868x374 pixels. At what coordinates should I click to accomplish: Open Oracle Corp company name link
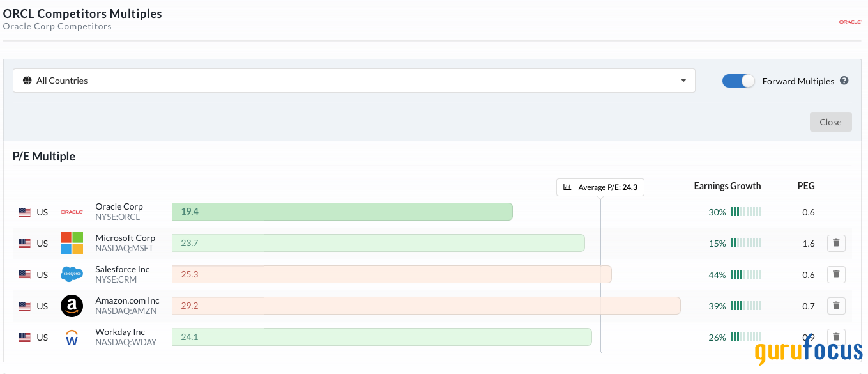coord(119,206)
